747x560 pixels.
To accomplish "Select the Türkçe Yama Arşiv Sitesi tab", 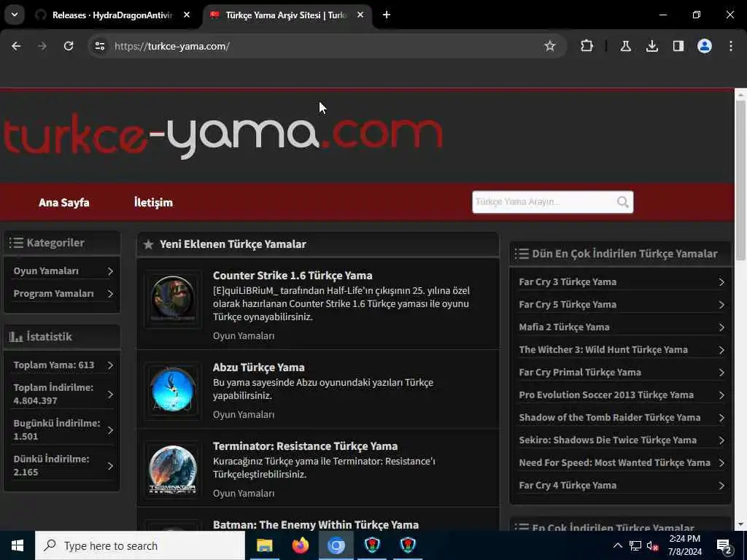I will [286, 15].
